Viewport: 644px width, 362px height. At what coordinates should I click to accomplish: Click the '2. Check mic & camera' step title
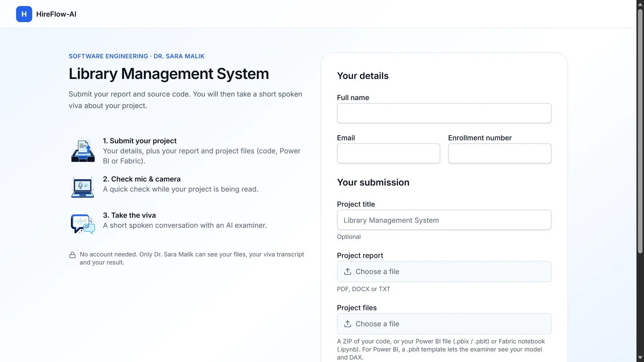click(142, 179)
